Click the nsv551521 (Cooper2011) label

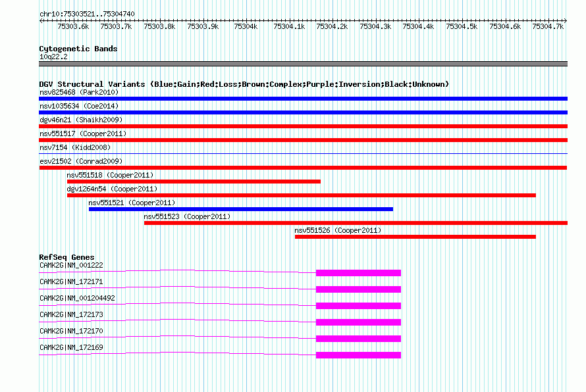point(132,203)
